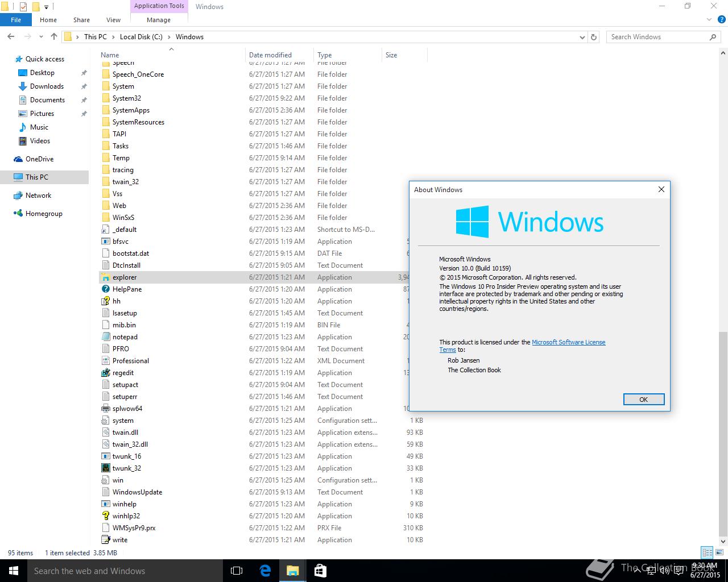Open Documents in the navigation pane

[x=47, y=100]
